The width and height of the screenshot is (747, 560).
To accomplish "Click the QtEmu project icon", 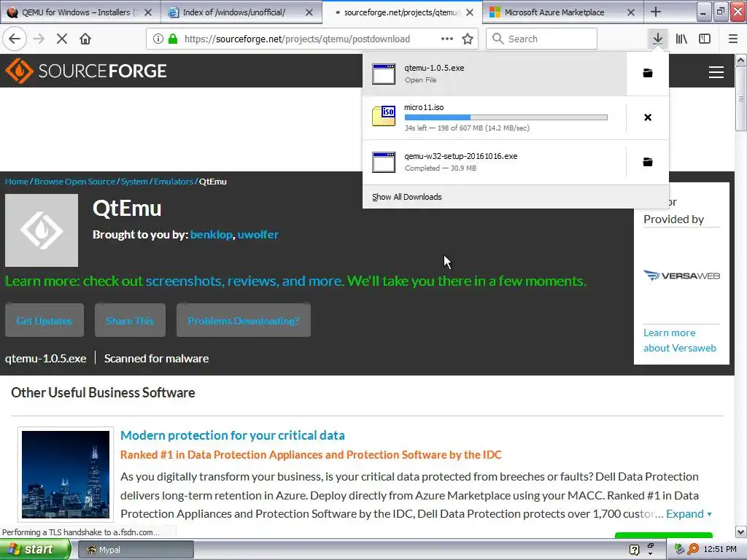I will 42,230.
